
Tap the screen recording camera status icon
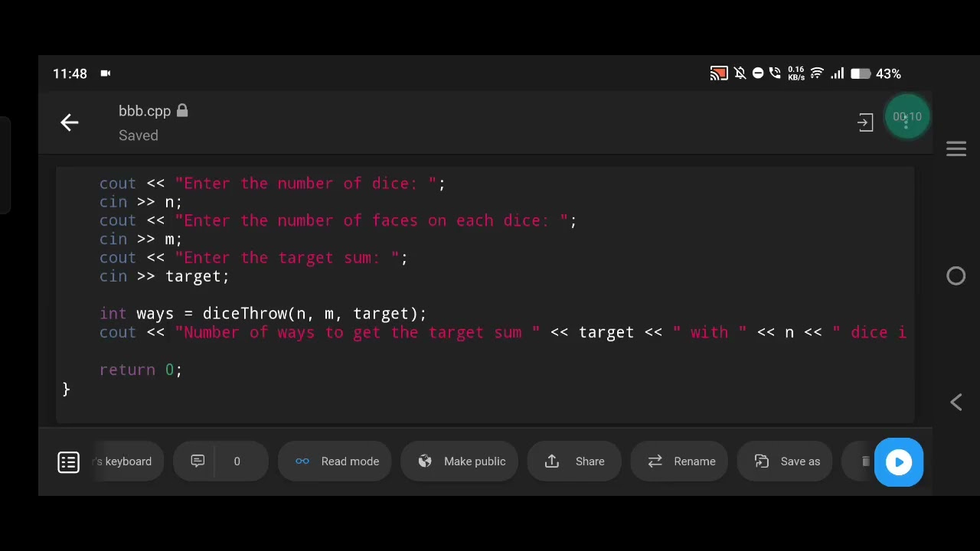click(106, 73)
